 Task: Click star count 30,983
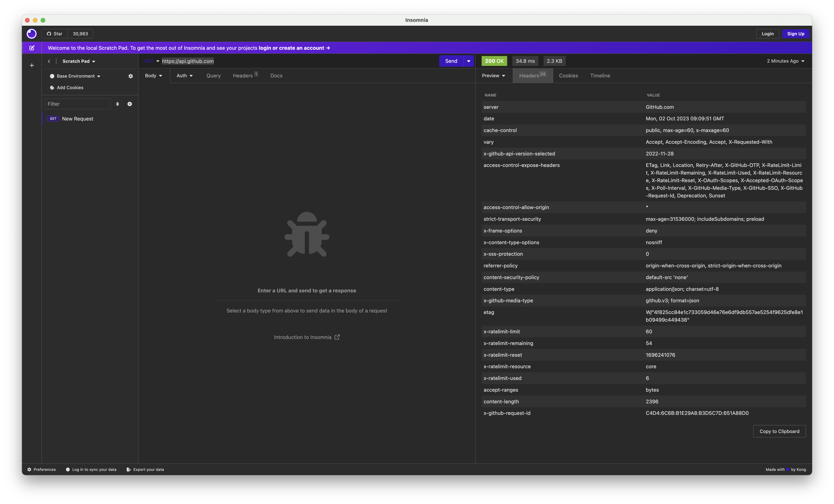pyautogui.click(x=80, y=34)
